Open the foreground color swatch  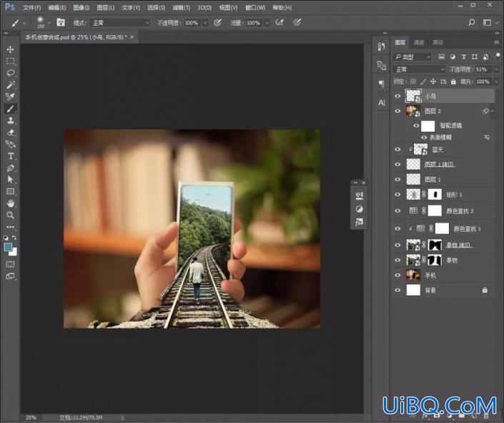pyautogui.click(x=8, y=247)
